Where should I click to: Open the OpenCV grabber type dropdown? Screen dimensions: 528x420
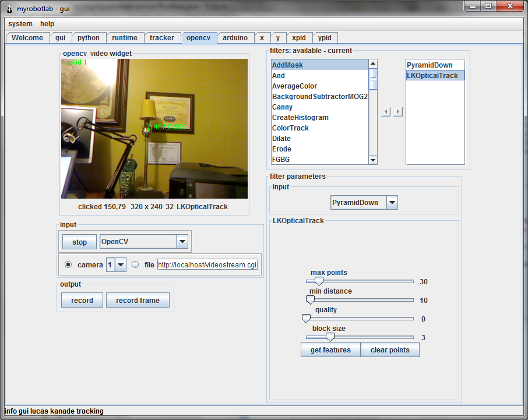pos(182,241)
